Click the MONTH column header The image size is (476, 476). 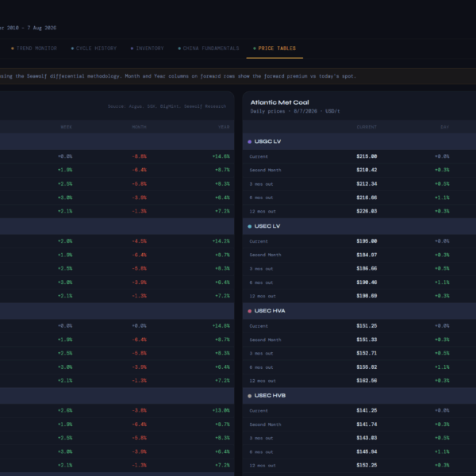pos(139,127)
